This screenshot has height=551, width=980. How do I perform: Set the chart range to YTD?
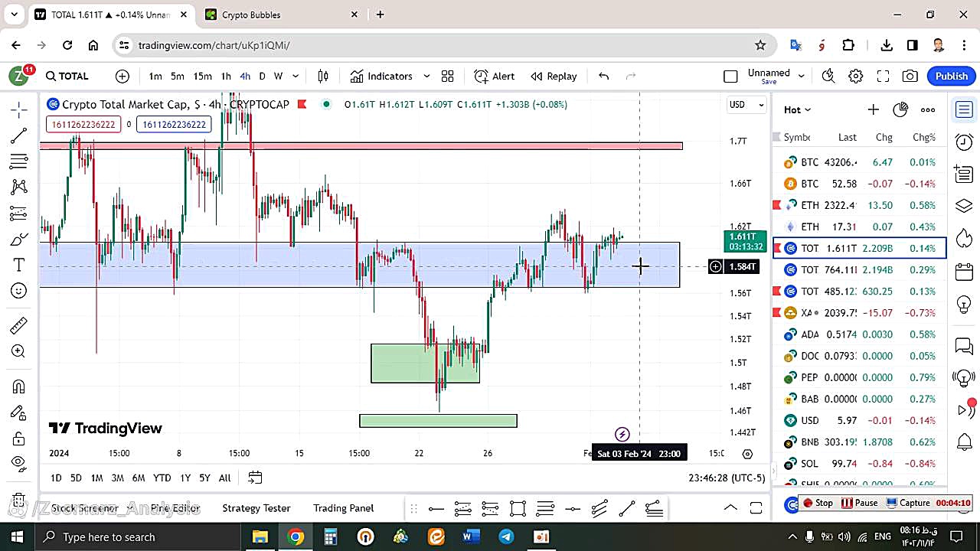pos(162,478)
